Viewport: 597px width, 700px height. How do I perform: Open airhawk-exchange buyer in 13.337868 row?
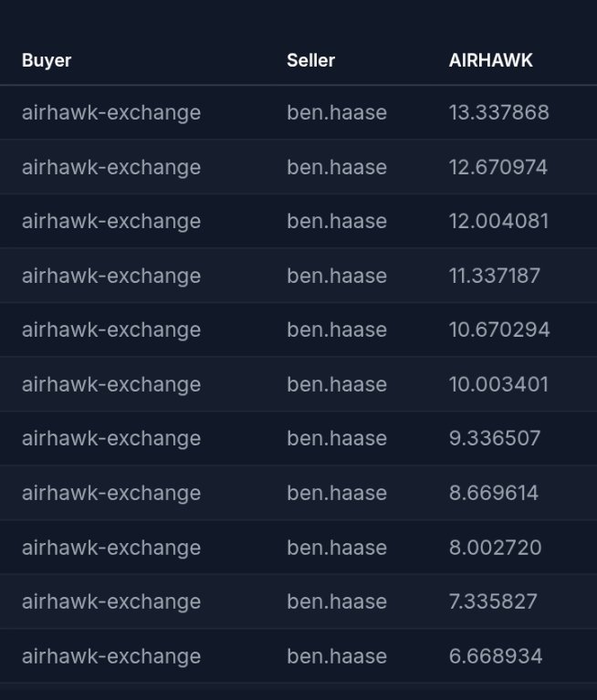click(111, 112)
